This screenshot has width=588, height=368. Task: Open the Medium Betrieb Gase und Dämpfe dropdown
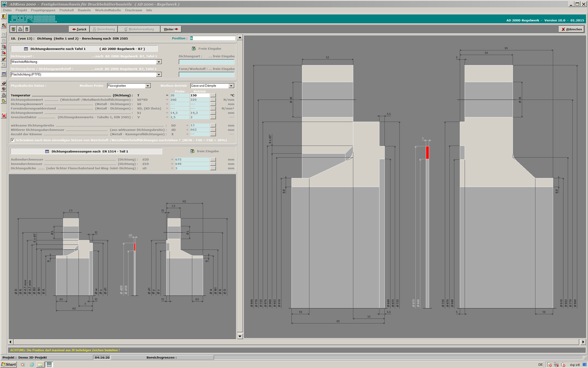point(231,86)
